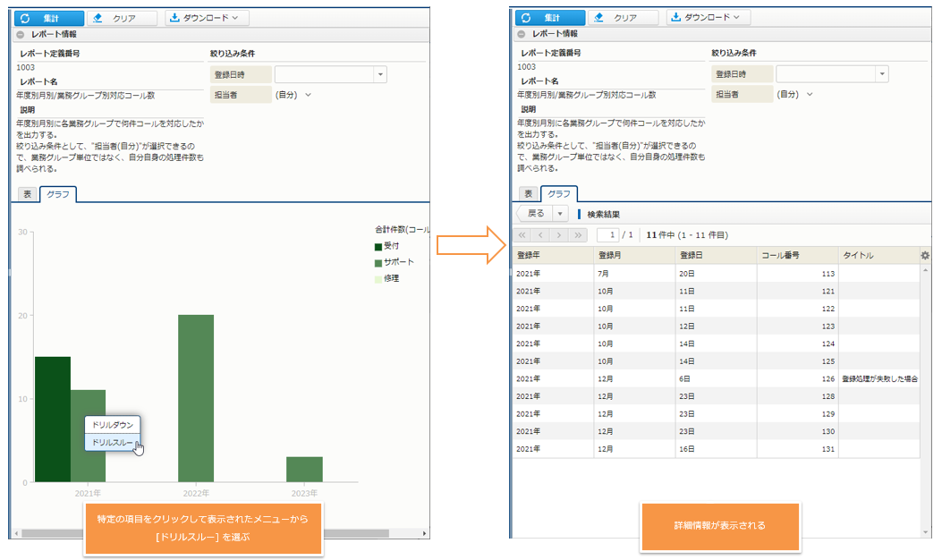Go to the previous page of search results

click(x=540, y=235)
